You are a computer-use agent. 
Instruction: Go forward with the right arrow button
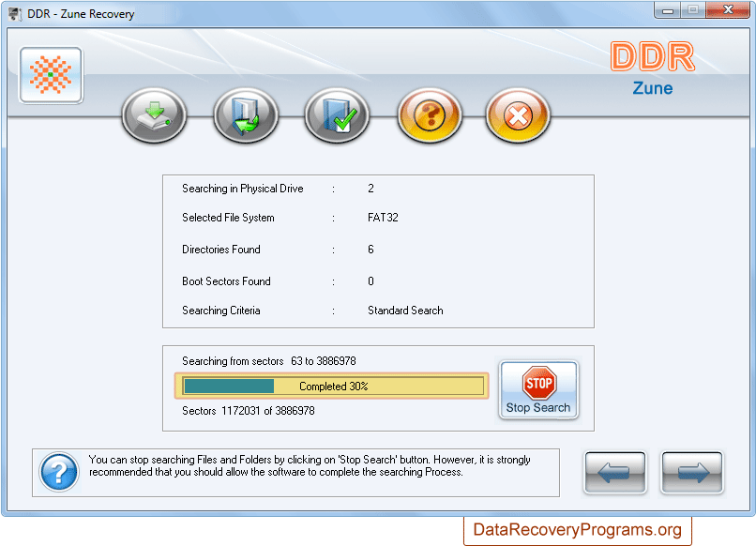pos(692,472)
